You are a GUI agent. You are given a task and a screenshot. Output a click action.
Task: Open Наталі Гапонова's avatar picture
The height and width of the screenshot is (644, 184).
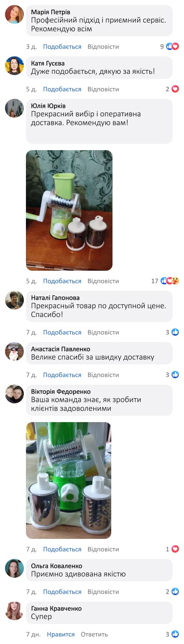point(14,300)
